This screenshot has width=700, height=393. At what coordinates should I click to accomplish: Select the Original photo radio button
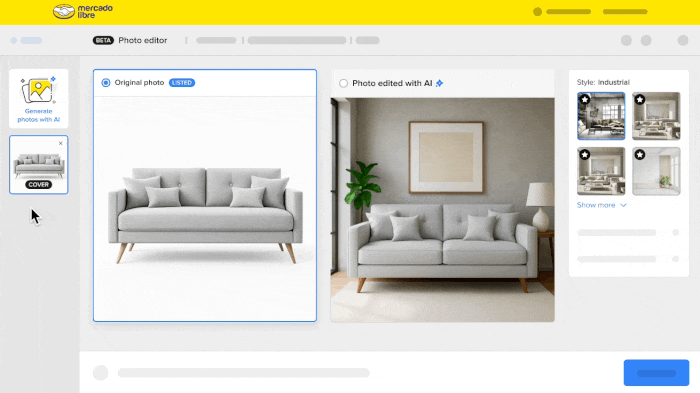point(106,83)
